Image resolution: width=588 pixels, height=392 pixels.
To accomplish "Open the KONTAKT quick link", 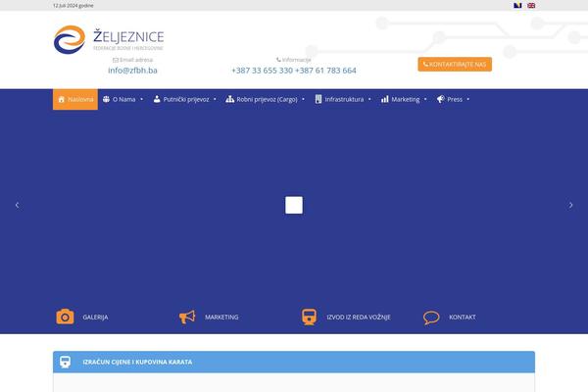I will coord(463,317).
